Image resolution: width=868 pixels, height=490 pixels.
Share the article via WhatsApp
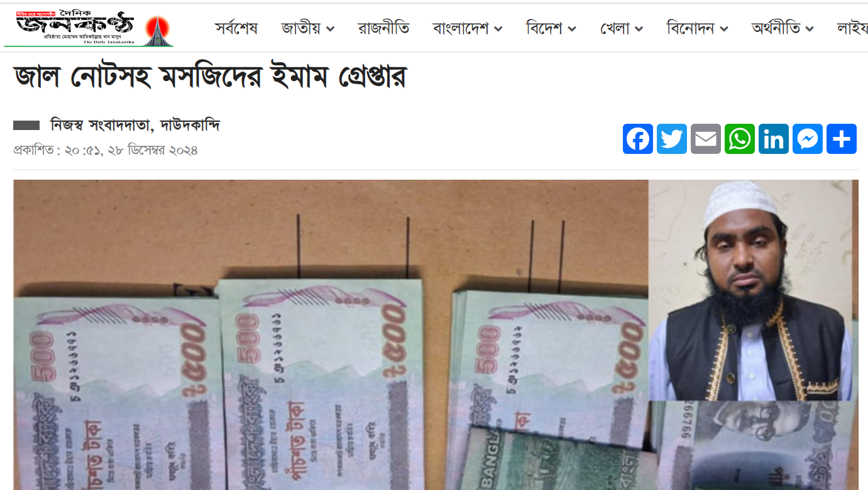(740, 139)
